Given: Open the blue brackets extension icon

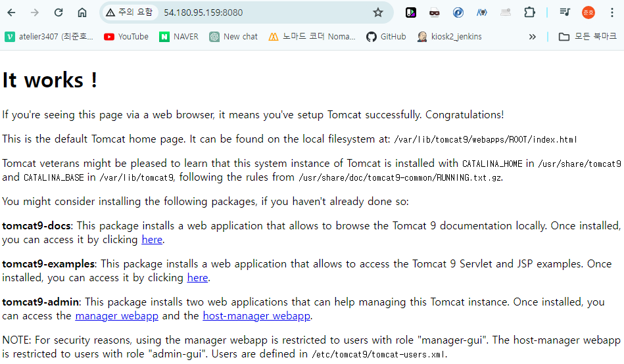Looking at the screenshot, I should (482, 12).
